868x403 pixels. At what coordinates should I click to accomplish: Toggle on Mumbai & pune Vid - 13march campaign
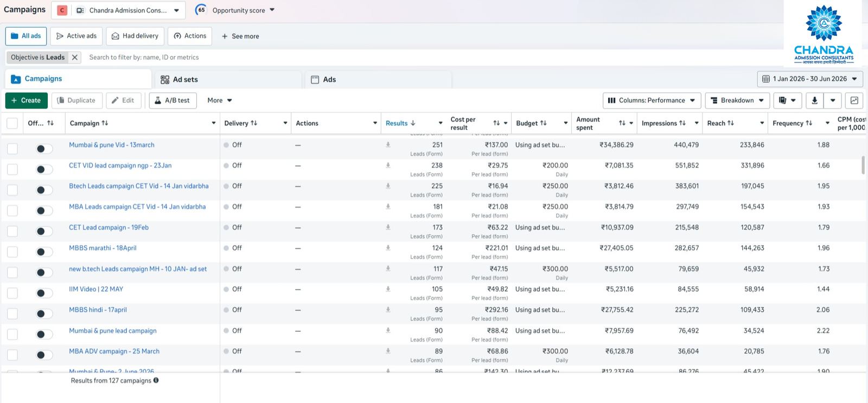(x=44, y=149)
